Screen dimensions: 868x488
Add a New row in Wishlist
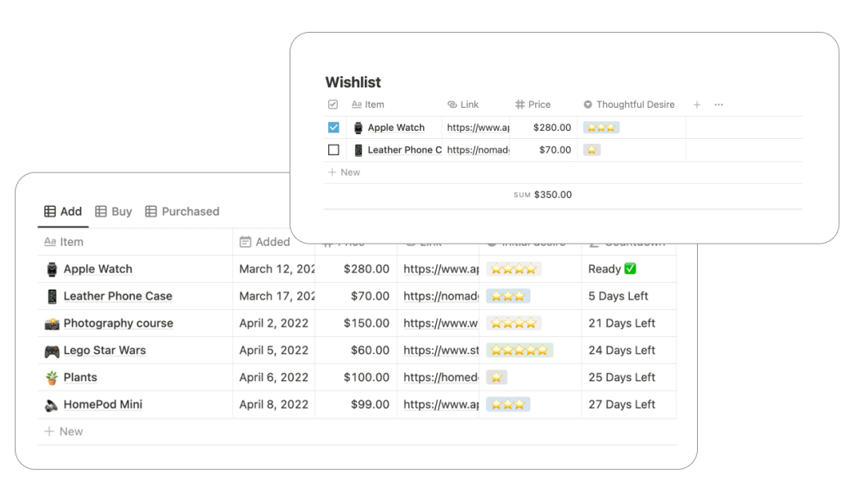click(x=344, y=172)
